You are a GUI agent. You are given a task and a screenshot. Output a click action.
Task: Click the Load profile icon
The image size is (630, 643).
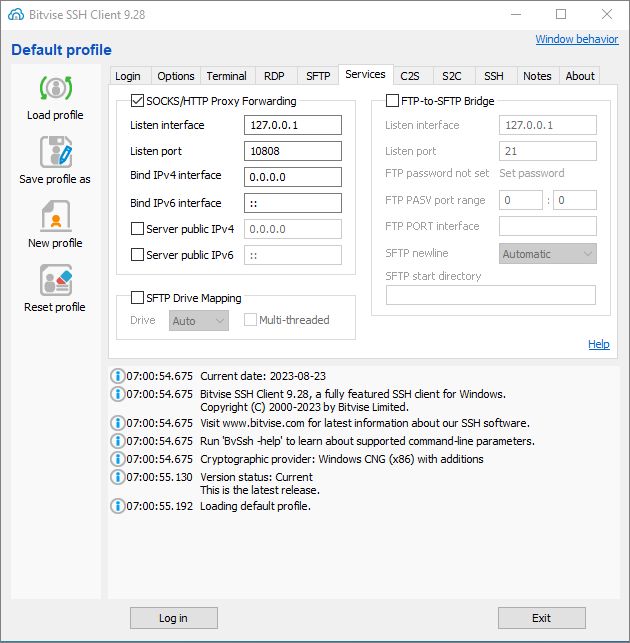pos(56,88)
